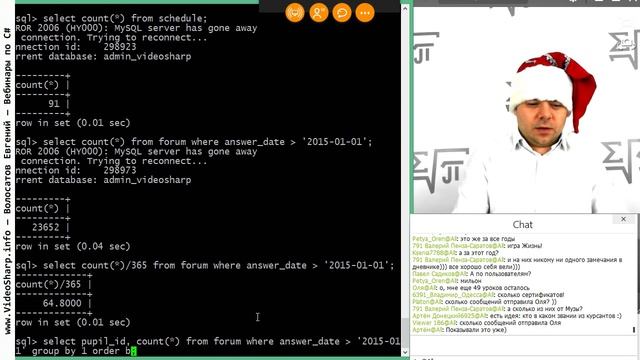Click the count result value 91
640x360 pixels.
[x=54, y=104]
